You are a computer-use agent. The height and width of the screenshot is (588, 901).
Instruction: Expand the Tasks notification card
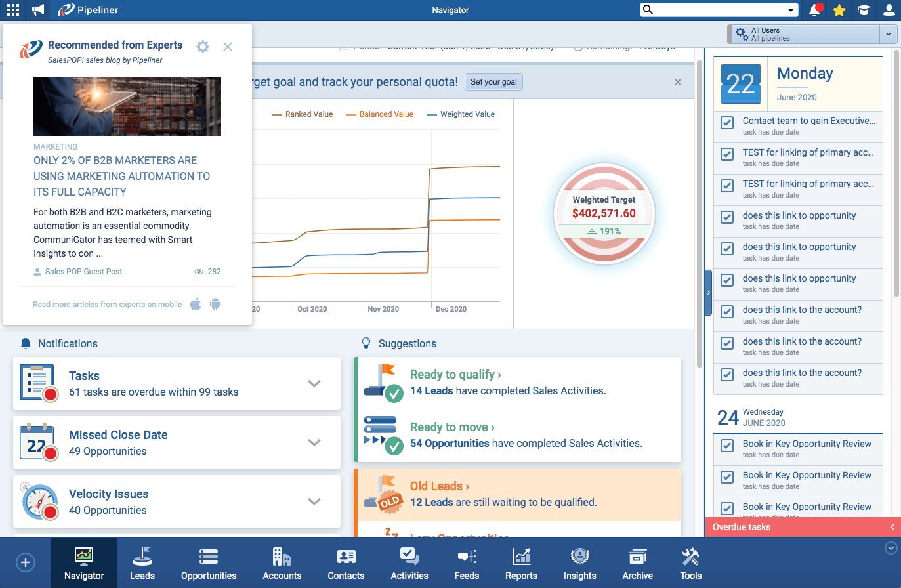[314, 383]
